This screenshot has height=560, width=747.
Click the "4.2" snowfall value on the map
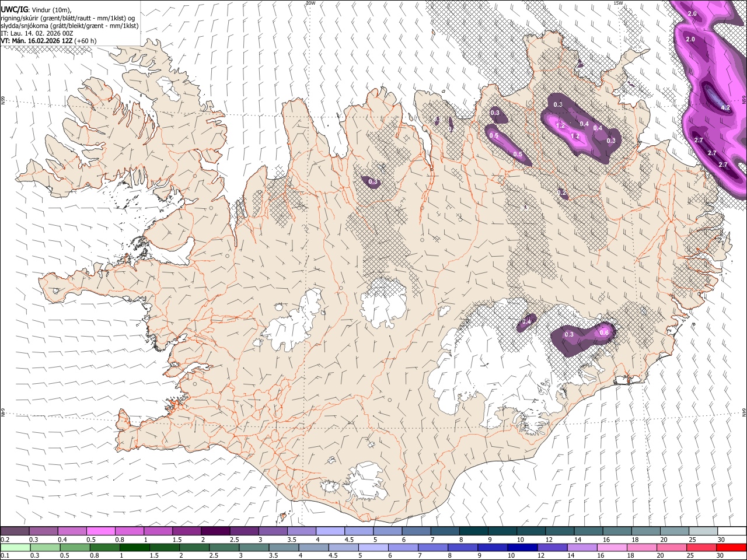click(x=725, y=108)
